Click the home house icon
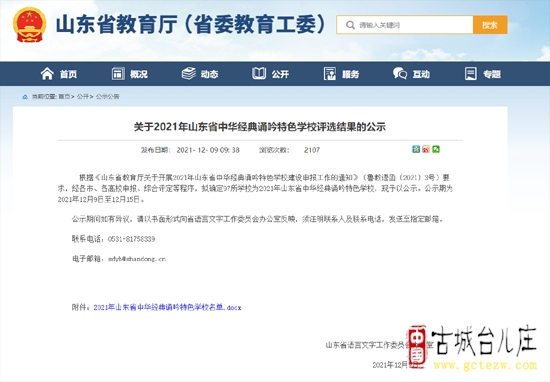 pos(47,74)
